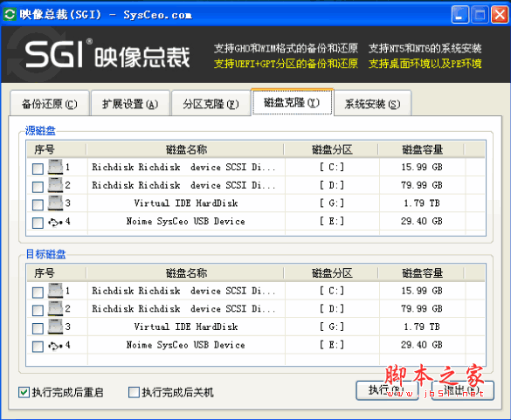Select target row Virtual IDE HardDisk name
Viewport: 511px width, 420px height.
click(186, 327)
